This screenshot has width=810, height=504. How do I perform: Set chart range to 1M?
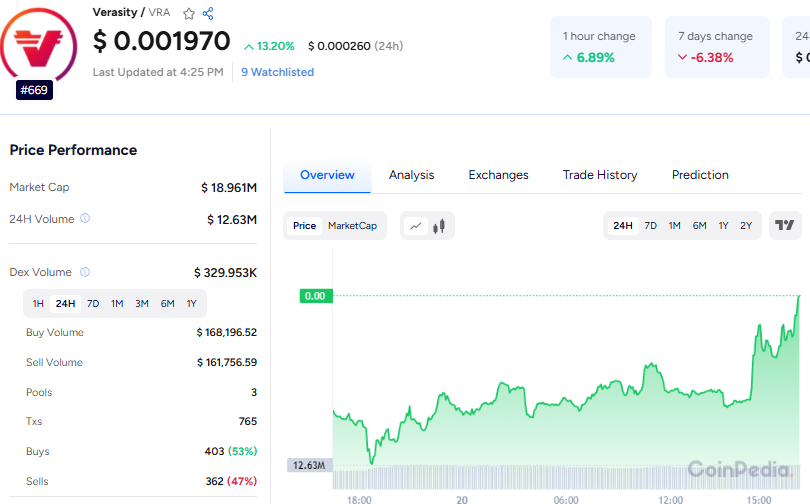(x=674, y=226)
